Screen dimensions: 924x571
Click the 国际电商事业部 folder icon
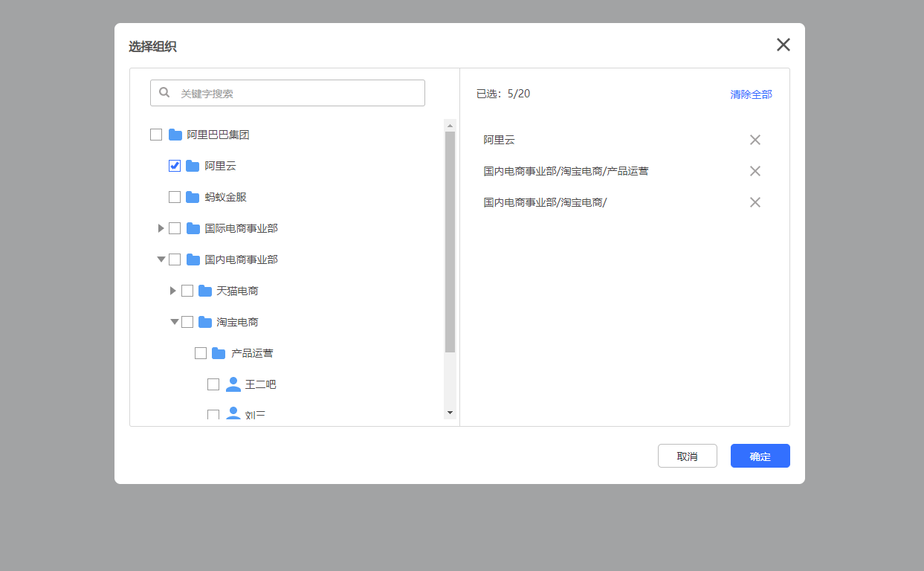point(193,228)
